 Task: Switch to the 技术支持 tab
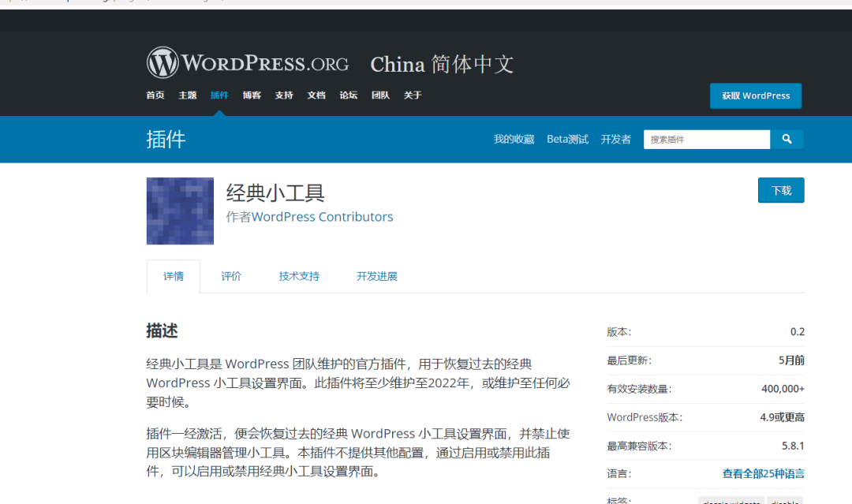(x=299, y=276)
